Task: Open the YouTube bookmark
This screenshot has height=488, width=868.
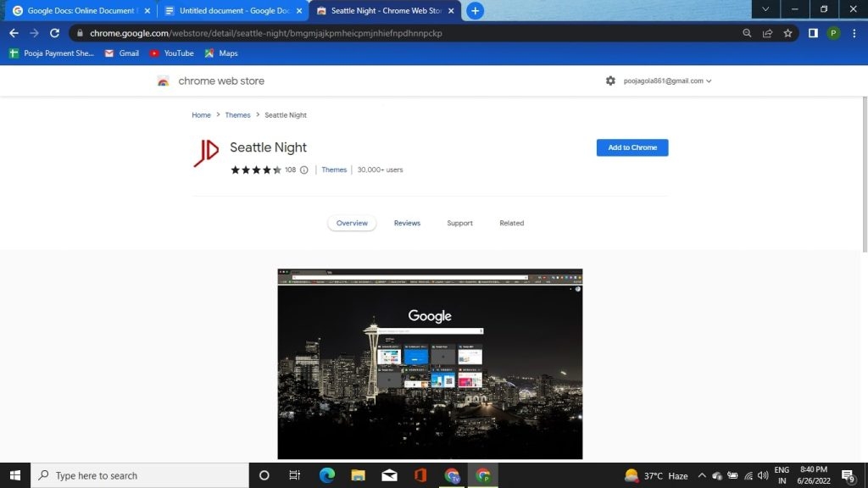Action: point(171,53)
